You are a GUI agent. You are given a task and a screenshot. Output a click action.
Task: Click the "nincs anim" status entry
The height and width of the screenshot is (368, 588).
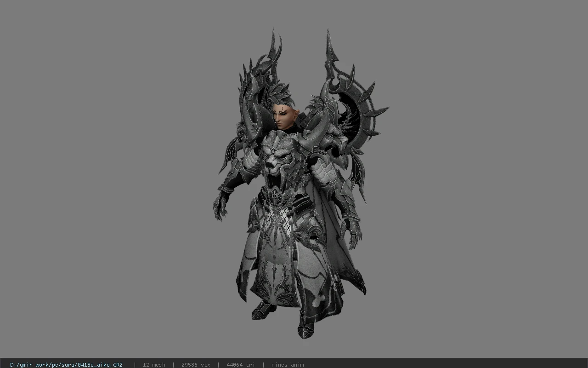coord(288,365)
